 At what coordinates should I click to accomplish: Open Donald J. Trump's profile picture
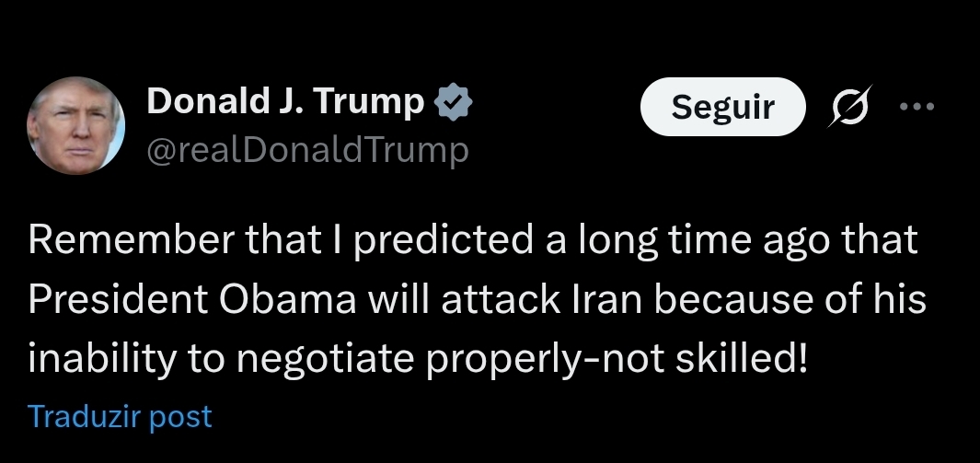[x=75, y=125]
